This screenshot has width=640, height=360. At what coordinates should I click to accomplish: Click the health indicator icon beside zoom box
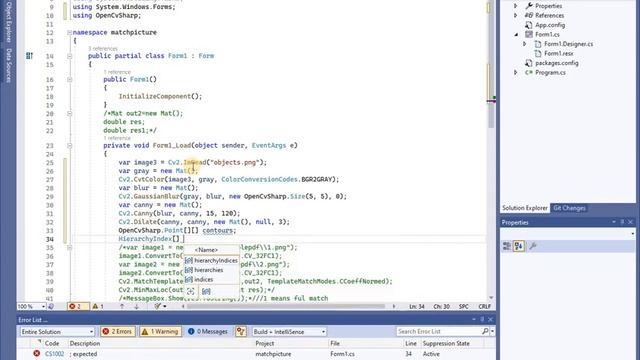click(51, 307)
